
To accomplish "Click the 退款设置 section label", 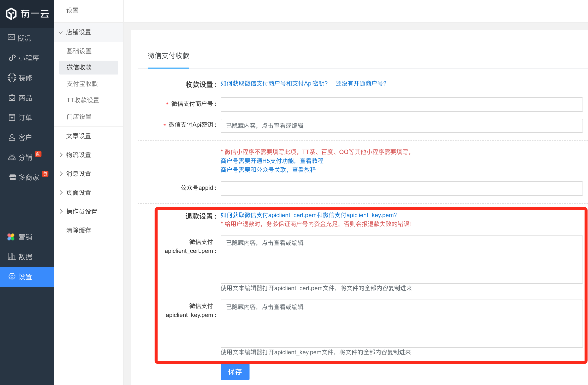I will click(201, 216).
